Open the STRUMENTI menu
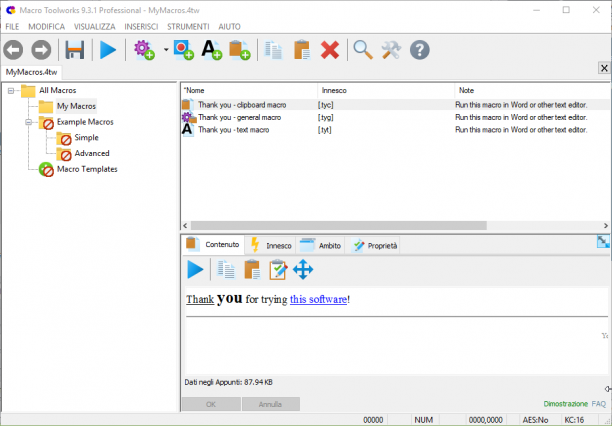This screenshot has width=612, height=426. pyautogui.click(x=188, y=27)
